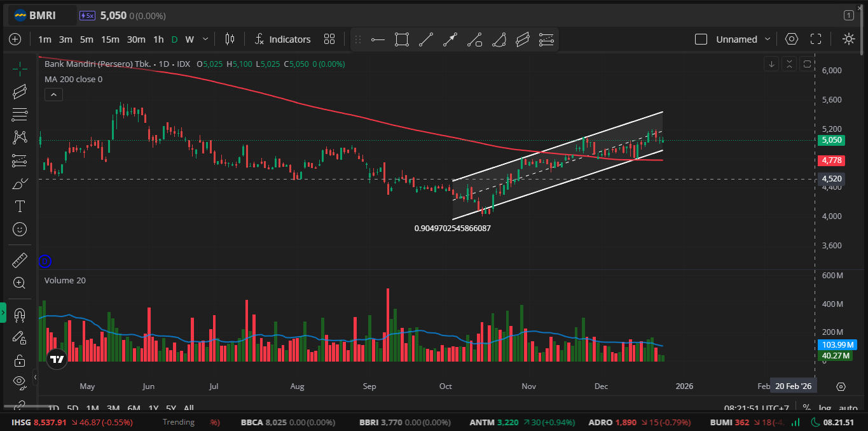The image size is (868, 431).
Task: Open the Indicators panel
Action: (282, 39)
